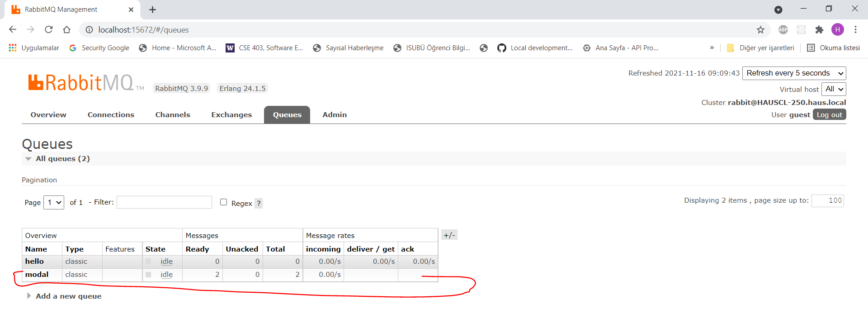Open the browser Extensions puzzle icon
This screenshot has width=868, height=309.
(819, 30)
